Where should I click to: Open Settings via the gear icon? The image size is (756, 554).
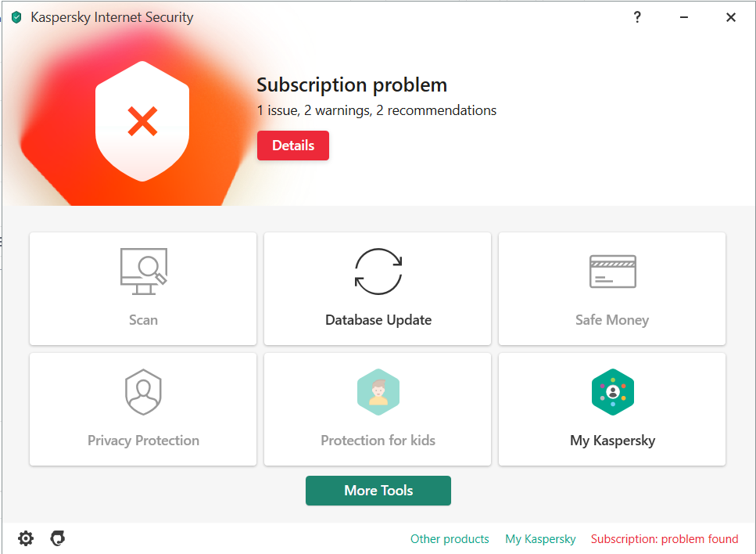click(26, 538)
